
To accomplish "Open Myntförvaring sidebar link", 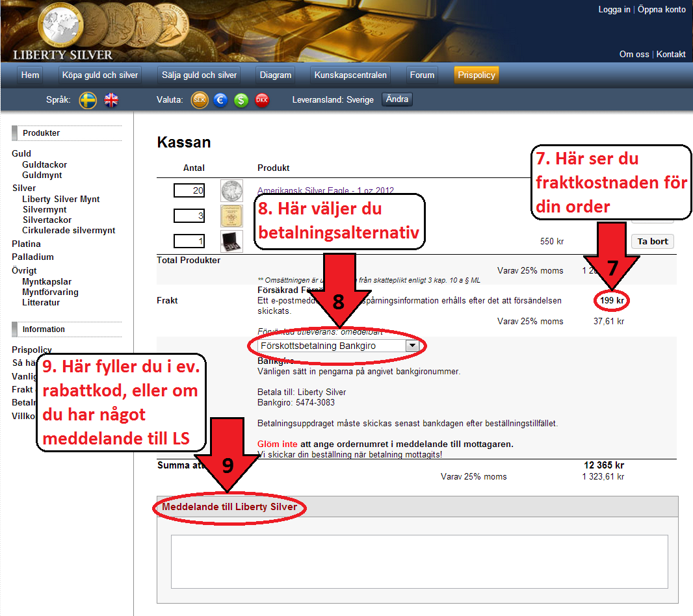I will (51, 292).
